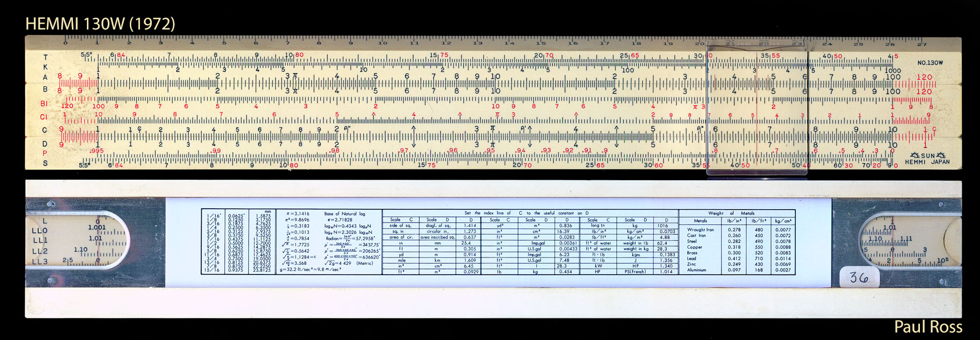
Task: Click the red P scale label
Action: click(x=45, y=153)
